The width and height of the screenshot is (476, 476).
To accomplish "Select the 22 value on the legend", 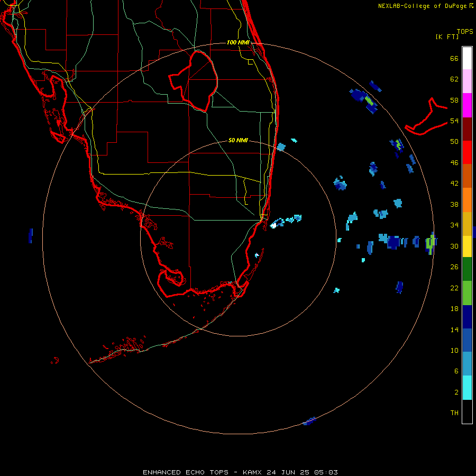I will click(454, 288).
